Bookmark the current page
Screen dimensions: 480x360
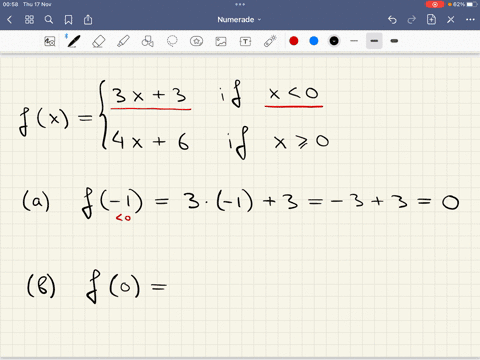pyautogui.click(x=68, y=20)
